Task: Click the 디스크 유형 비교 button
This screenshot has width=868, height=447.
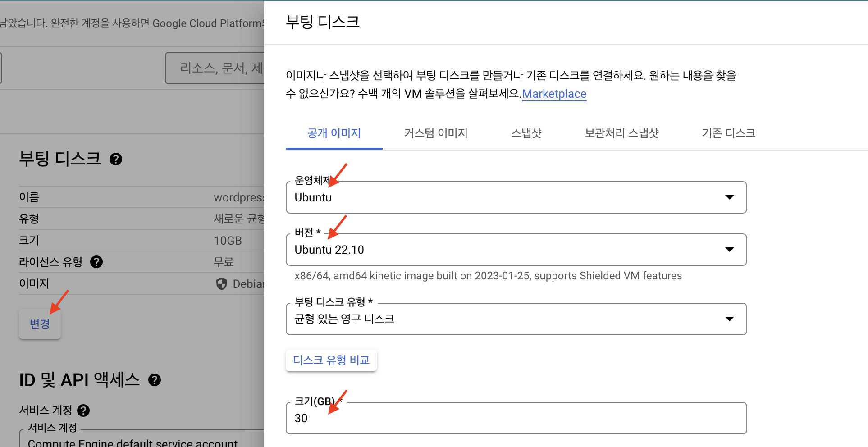Action: (331, 360)
